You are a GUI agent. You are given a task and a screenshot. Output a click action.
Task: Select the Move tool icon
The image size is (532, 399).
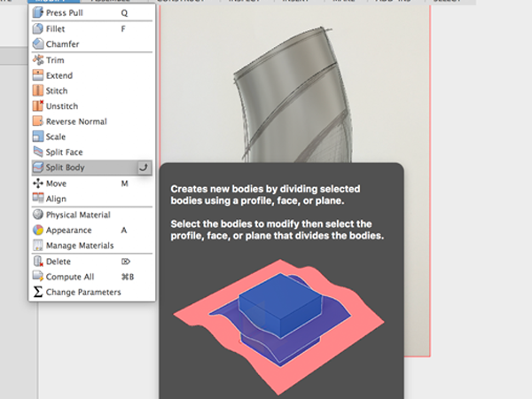click(37, 184)
